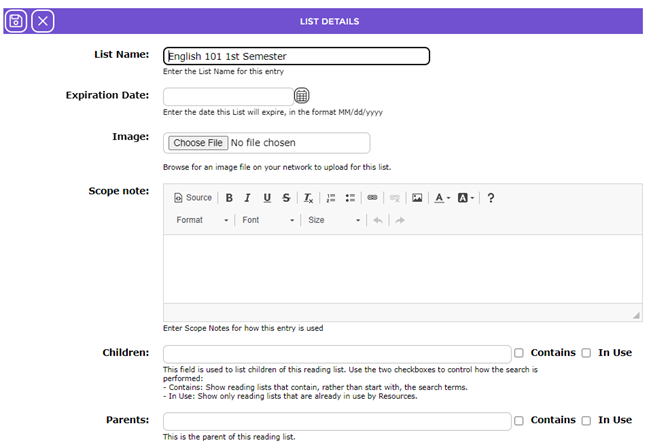
Task: Click the Children input field
Action: pos(337,354)
